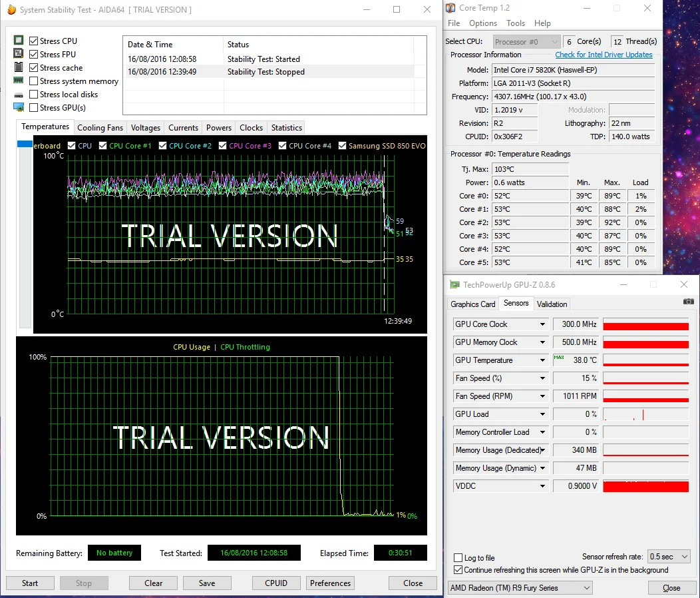Click Check for Intel Driver Updates link
The image size is (700, 598).
pyautogui.click(x=604, y=55)
